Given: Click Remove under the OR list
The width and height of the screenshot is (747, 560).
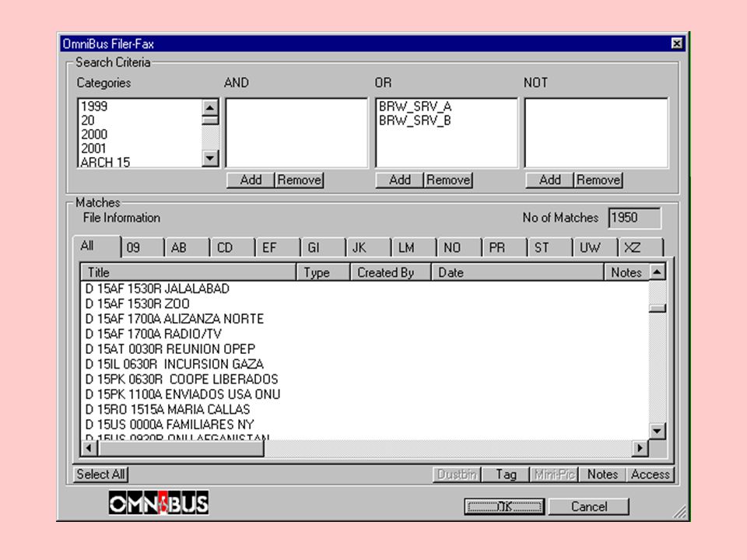Looking at the screenshot, I should pyautogui.click(x=448, y=180).
